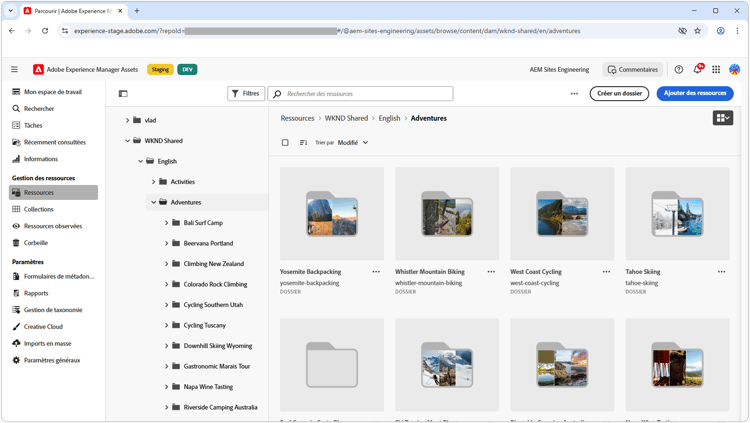Open the notifications bell

698,69
